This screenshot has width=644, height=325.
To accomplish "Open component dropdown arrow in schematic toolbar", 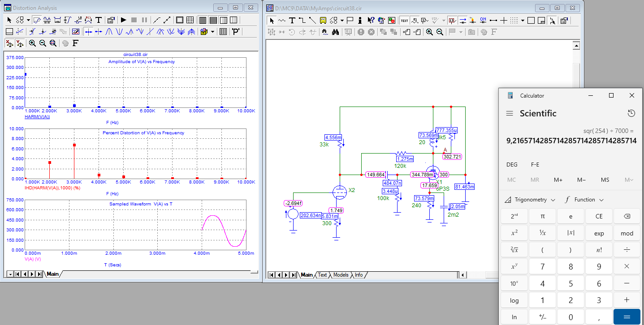I will 342,20.
